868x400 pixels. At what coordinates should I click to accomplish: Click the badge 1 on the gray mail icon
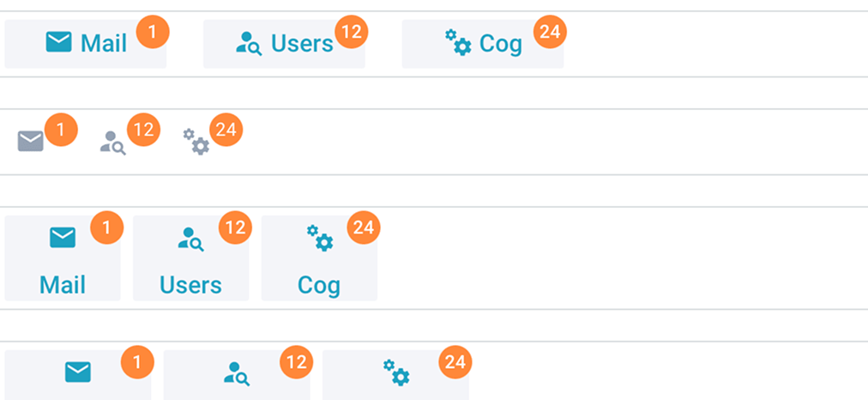tap(60, 130)
